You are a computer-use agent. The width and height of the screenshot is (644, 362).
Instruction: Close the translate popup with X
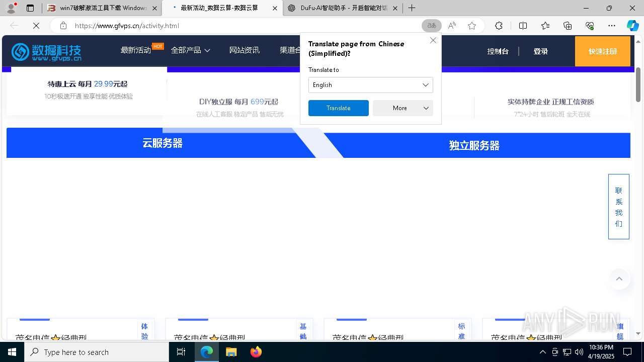click(433, 40)
